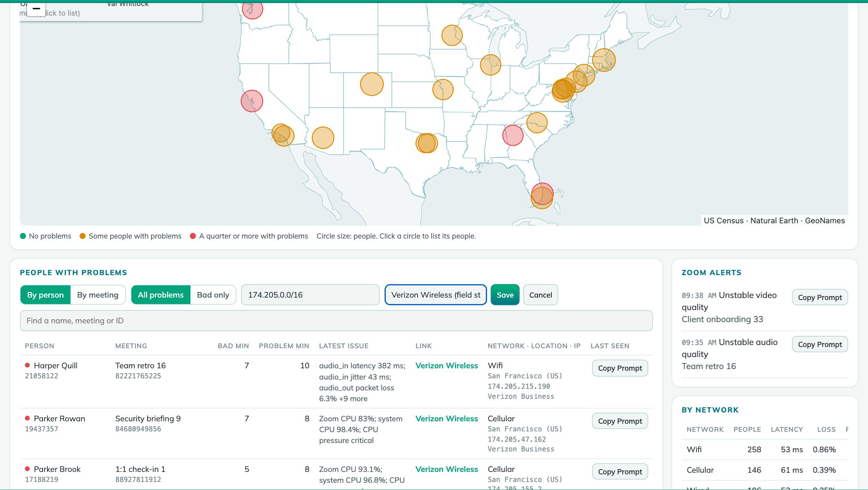Viewport: 868px width, 490px height.
Task: Select the orange circle over Kansas City area
Action: click(443, 89)
